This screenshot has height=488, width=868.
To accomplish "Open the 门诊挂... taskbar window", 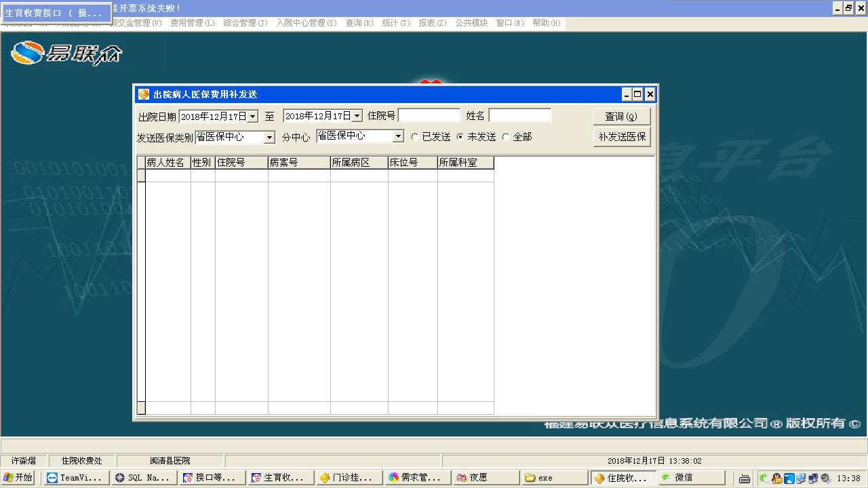I will 349,478.
